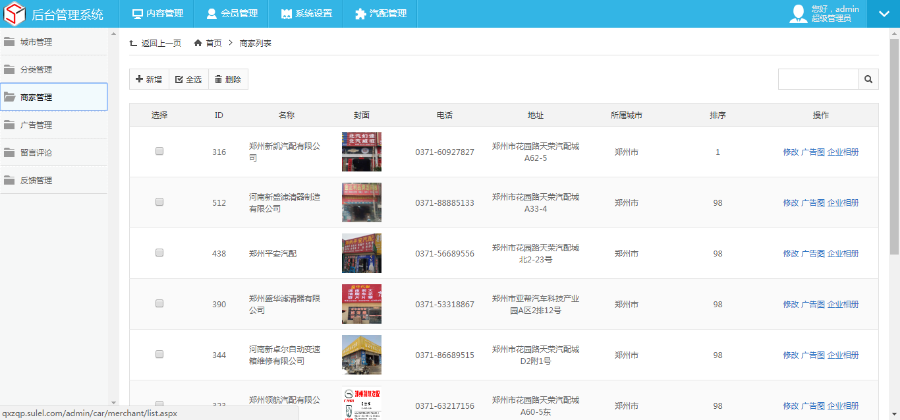Click the trash 删除 toolbar button
This screenshot has width=900, height=420.
point(228,79)
